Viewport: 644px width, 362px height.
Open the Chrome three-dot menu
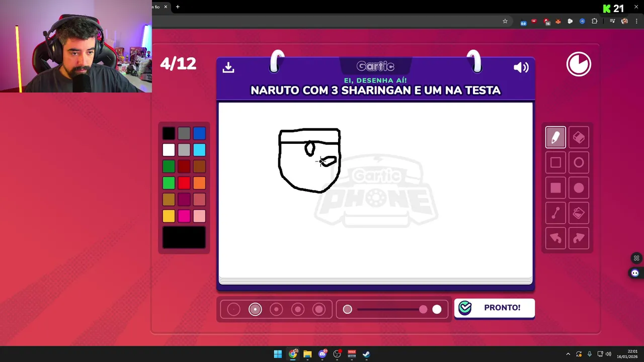[x=636, y=21]
